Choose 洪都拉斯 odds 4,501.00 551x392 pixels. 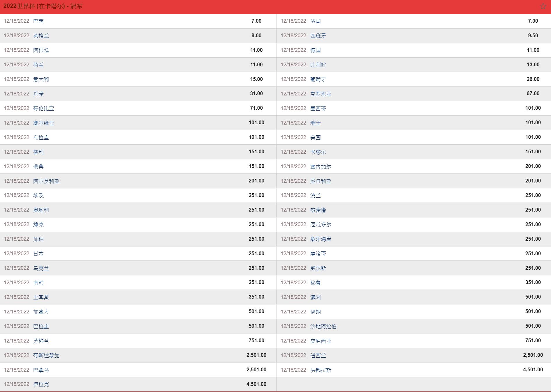533,370
